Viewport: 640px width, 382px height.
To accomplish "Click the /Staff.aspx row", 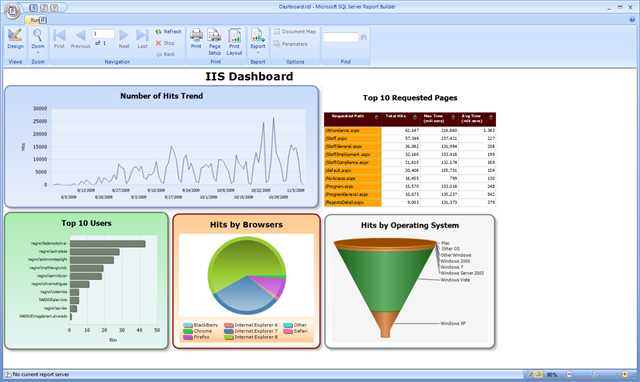I will point(410,139).
